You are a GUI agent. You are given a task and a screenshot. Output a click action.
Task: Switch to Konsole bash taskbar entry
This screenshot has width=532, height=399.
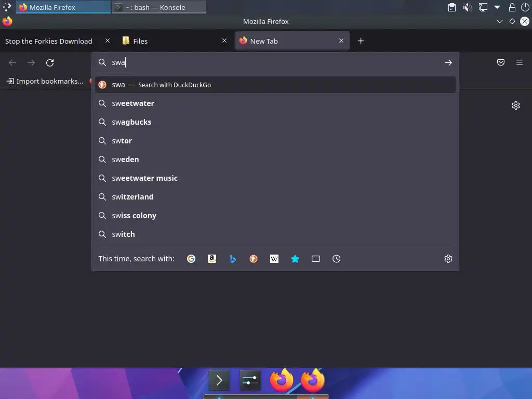[159, 7]
